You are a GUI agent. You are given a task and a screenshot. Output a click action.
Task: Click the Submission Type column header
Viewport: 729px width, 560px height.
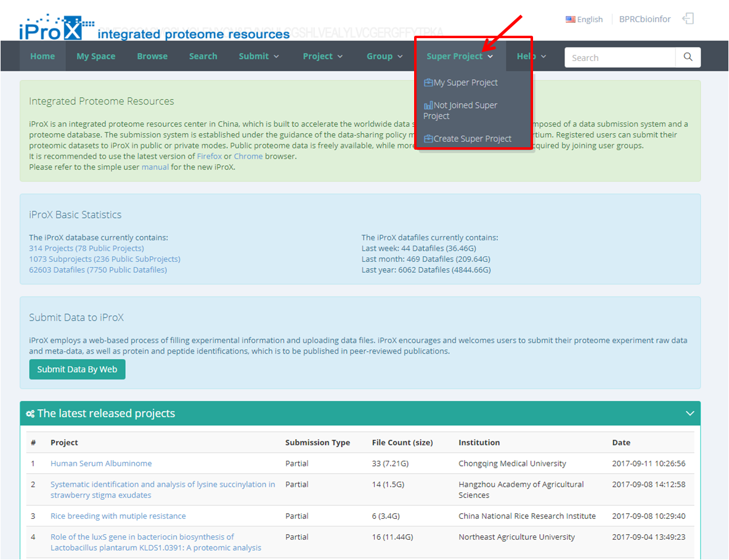[x=317, y=442]
